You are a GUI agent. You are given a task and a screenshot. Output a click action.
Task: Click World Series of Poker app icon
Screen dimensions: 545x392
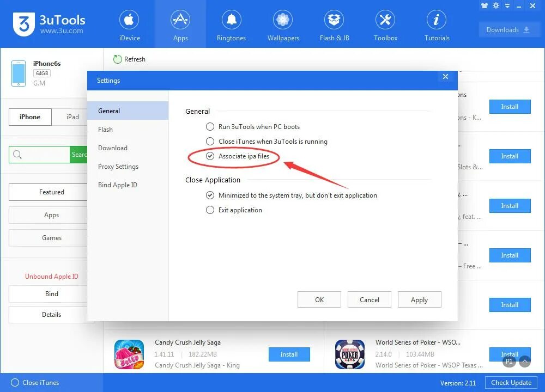click(350, 354)
